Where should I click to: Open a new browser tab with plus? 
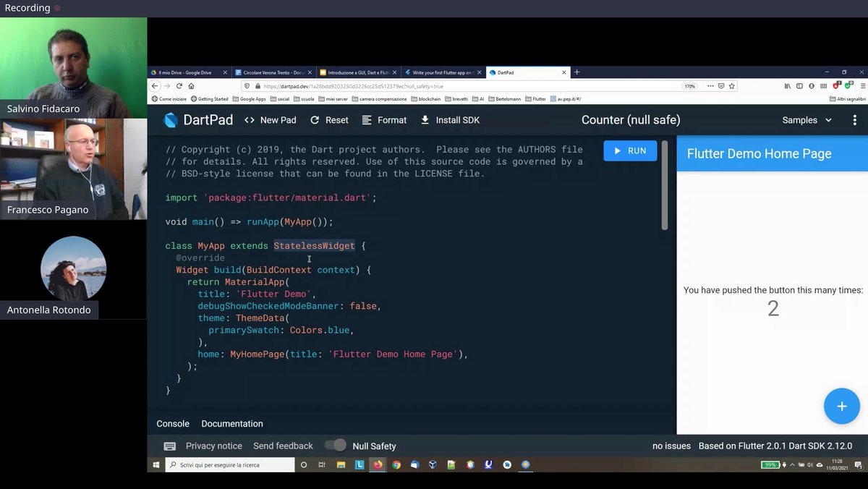tap(576, 72)
